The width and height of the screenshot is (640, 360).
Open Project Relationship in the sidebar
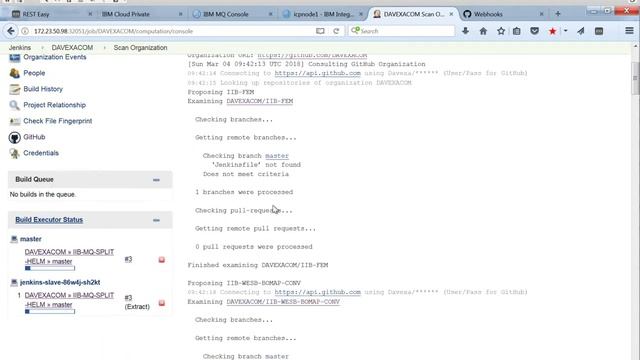[x=55, y=105]
